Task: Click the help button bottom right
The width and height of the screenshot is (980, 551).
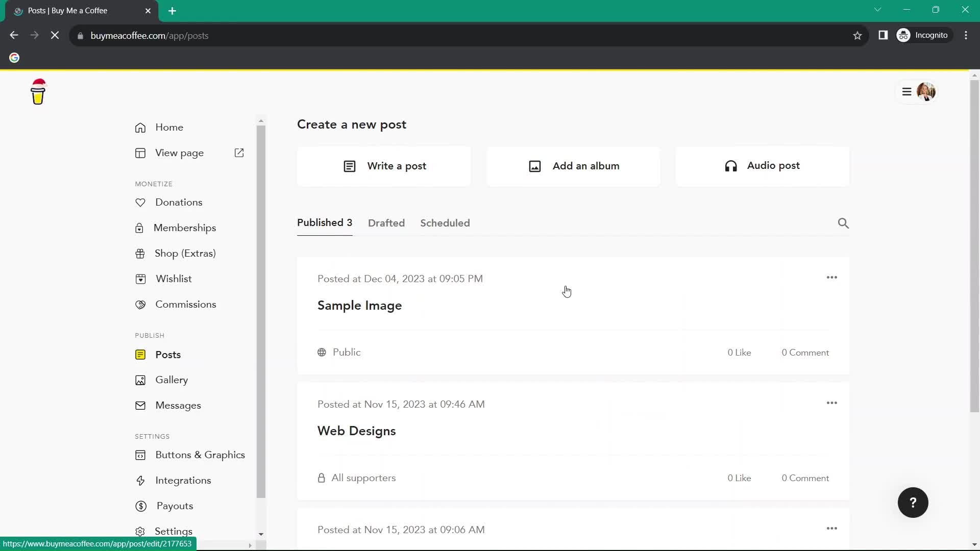Action: tap(913, 503)
